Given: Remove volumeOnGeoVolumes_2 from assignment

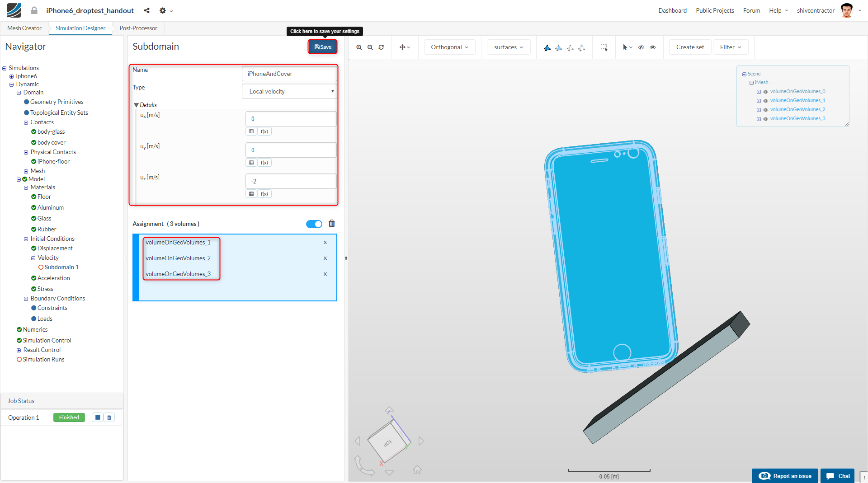Looking at the screenshot, I should tap(325, 258).
